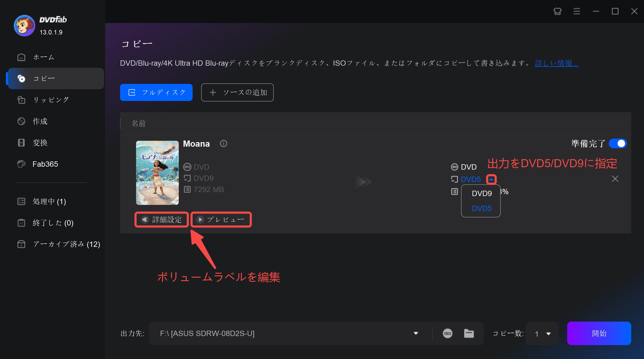Image resolution: width=644 pixels, height=359 pixels.
Task: Select ISO output icon at bottom
Action: (x=447, y=333)
